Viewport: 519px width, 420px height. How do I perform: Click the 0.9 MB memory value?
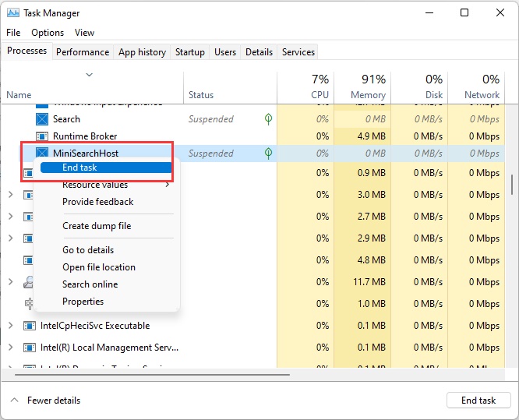[x=372, y=173]
